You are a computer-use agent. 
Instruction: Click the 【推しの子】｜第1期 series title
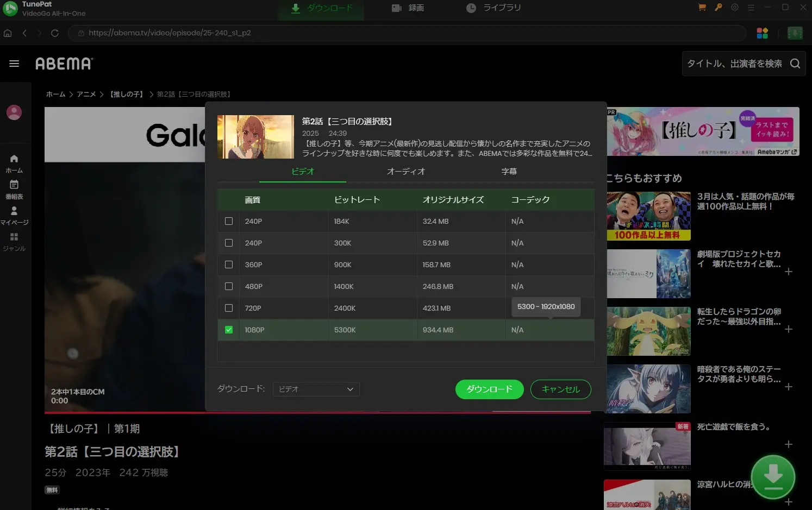[x=92, y=429]
